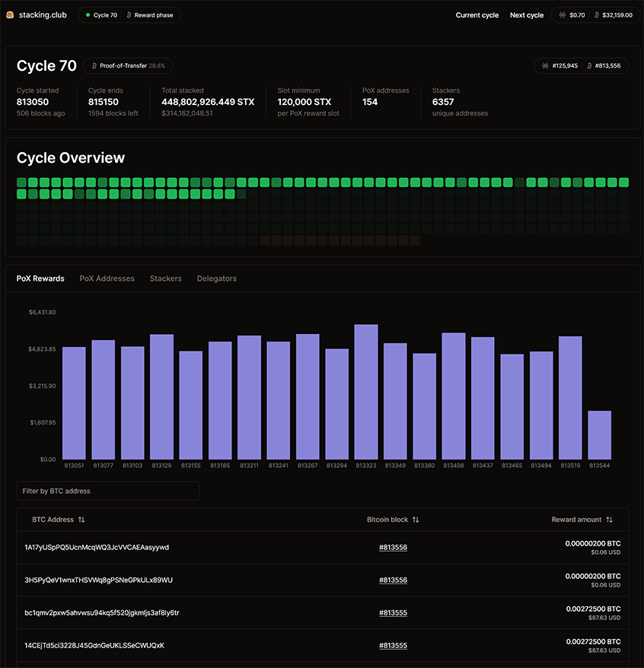Select the Delegators tab

[216, 278]
